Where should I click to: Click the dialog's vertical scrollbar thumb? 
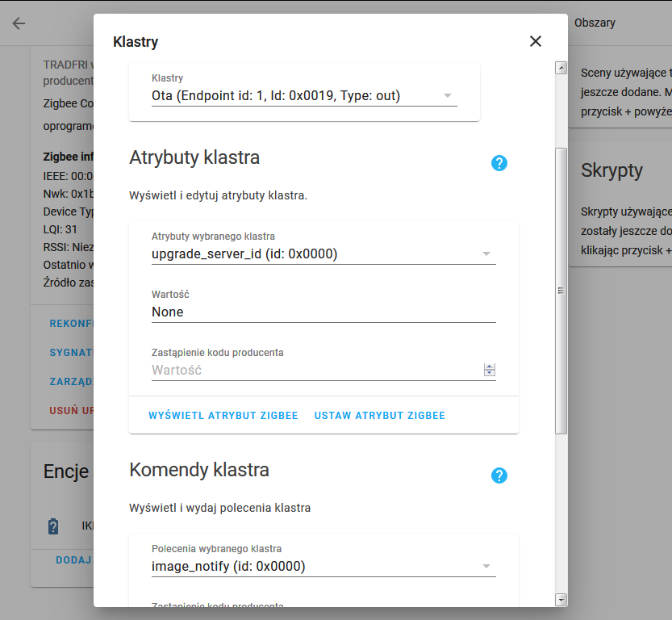[x=561, y=291]
